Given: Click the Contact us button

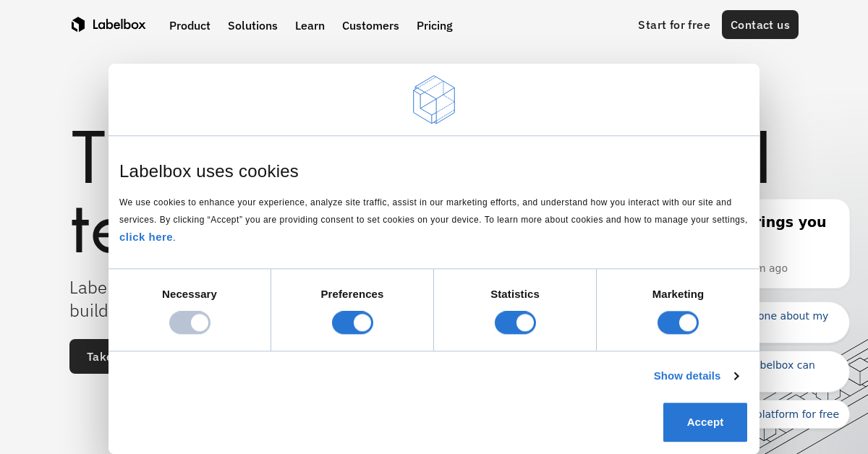Looking at the screenshot, I should 760,25.
